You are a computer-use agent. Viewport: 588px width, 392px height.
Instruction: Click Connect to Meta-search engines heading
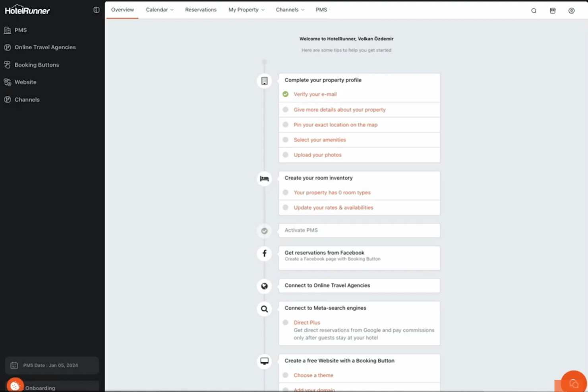(325, 308)
